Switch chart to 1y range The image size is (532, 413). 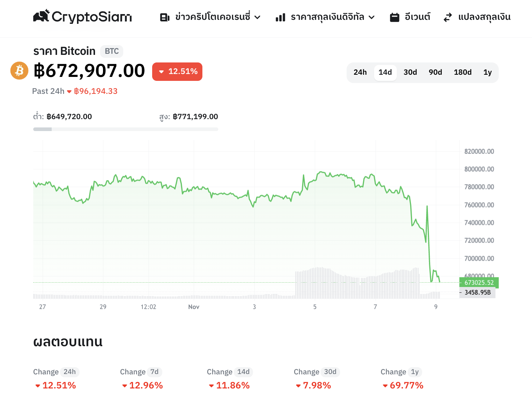click(x=488, y=73)
